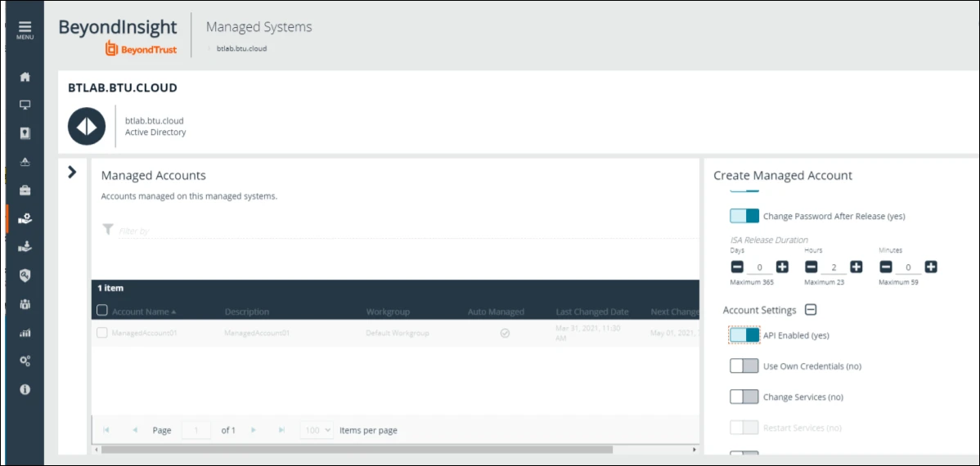Increase ISA release Hours value
Image resolution: width=980 pixels, height=466 pixels.
pyautogui.click(x=856, y=267)
